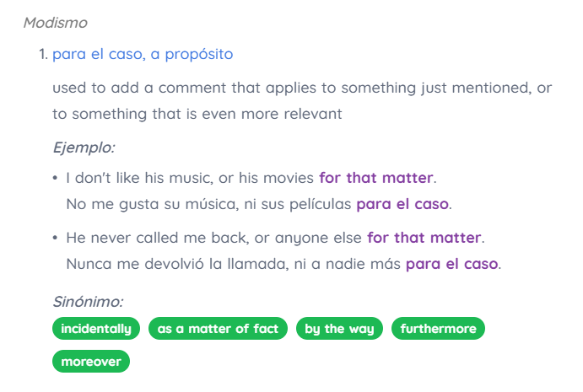
Task: Click the "Ejemplo:" heading
Action: coord(83,148)
